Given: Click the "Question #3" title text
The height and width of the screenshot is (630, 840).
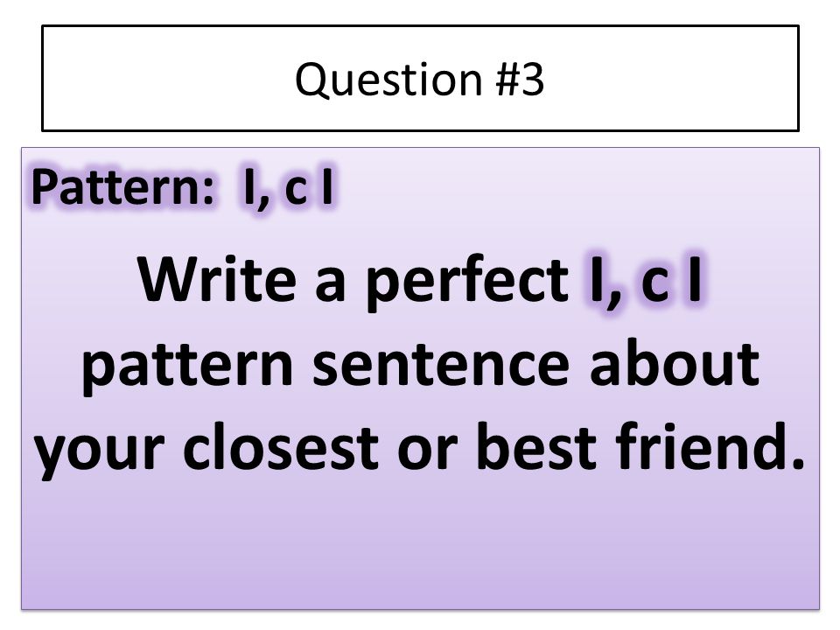Looking at the screenshot, I should point(419,80).
